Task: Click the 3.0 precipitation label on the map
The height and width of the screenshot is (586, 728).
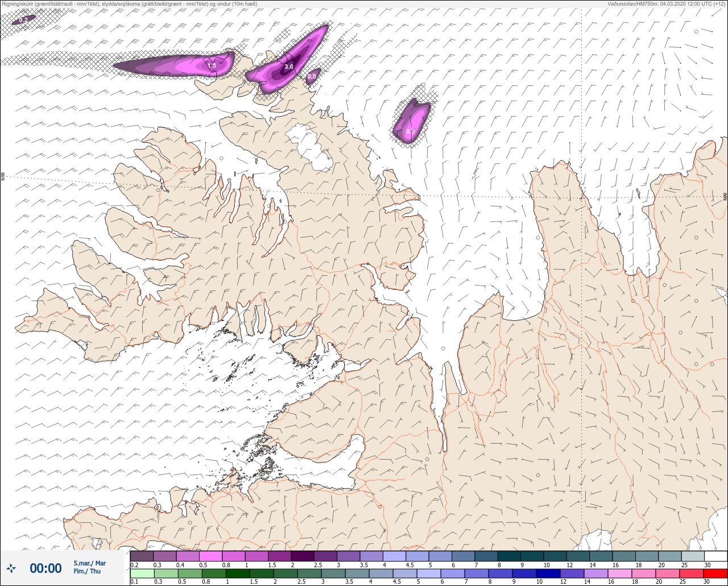Action: [x=289, y=67]
